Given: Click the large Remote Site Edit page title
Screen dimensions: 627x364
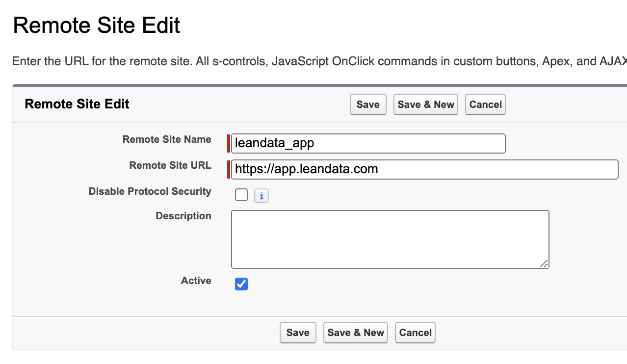Looking at the screenshot, I should (97, 25).
